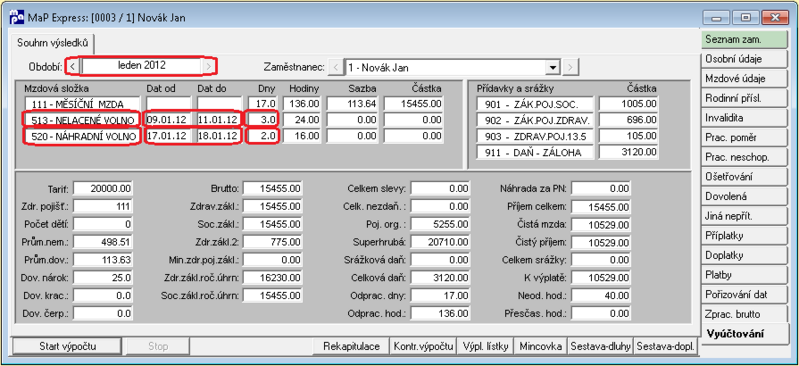799x366 pixels.
Task: Click the Tarif field 20000.00
Action: tap(103, 189)
